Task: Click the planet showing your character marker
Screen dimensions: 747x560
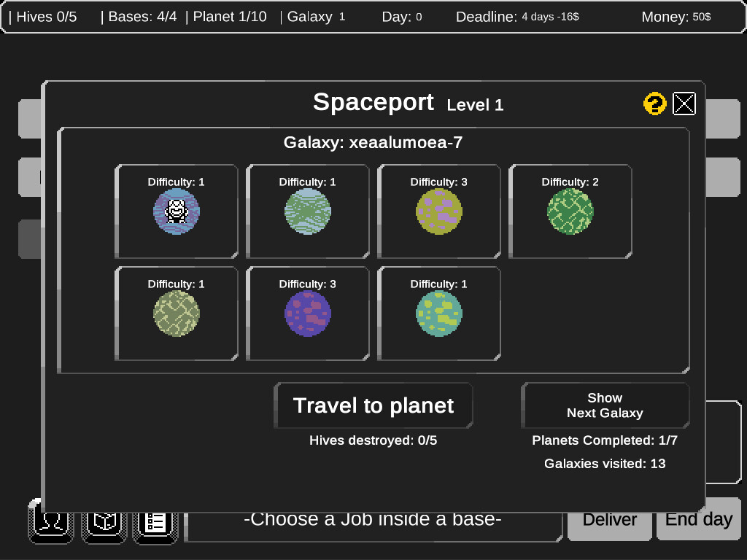Action: [176, 211]
